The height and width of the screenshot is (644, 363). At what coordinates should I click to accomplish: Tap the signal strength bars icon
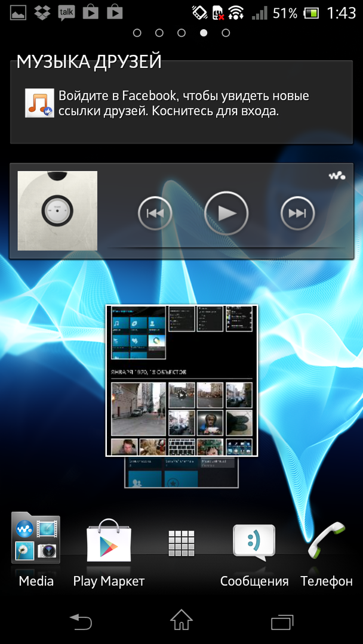coord(259,13)
